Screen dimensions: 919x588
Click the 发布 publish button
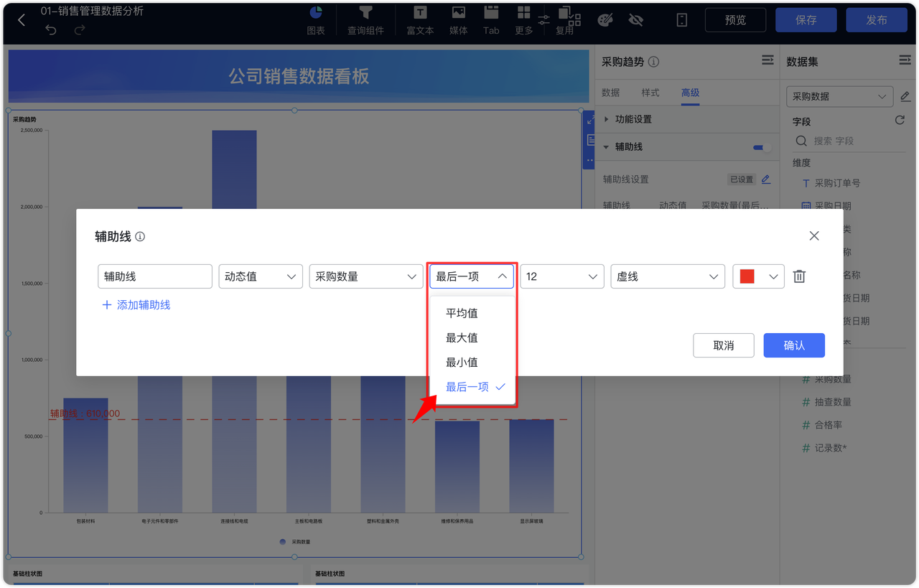click(877, 19)
